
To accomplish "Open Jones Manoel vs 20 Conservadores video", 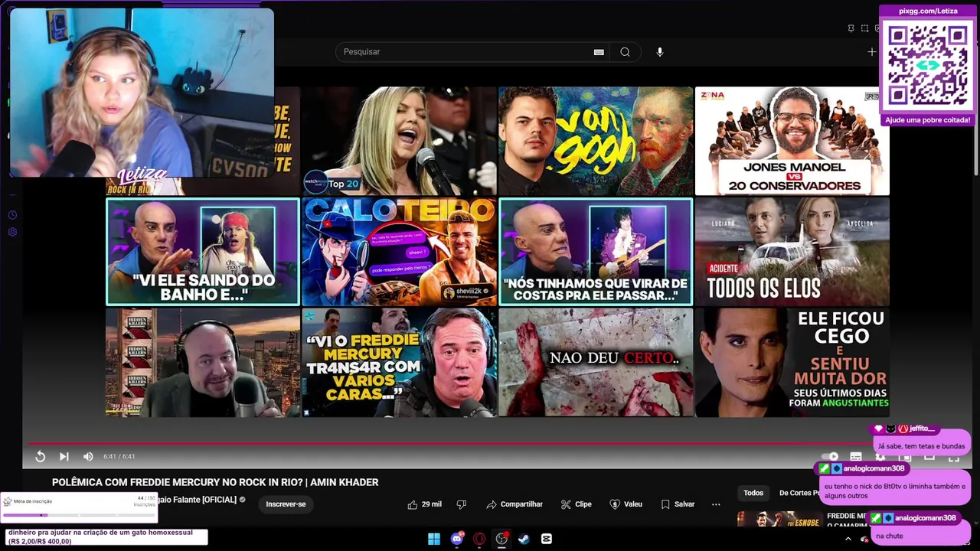I will 792,141.
